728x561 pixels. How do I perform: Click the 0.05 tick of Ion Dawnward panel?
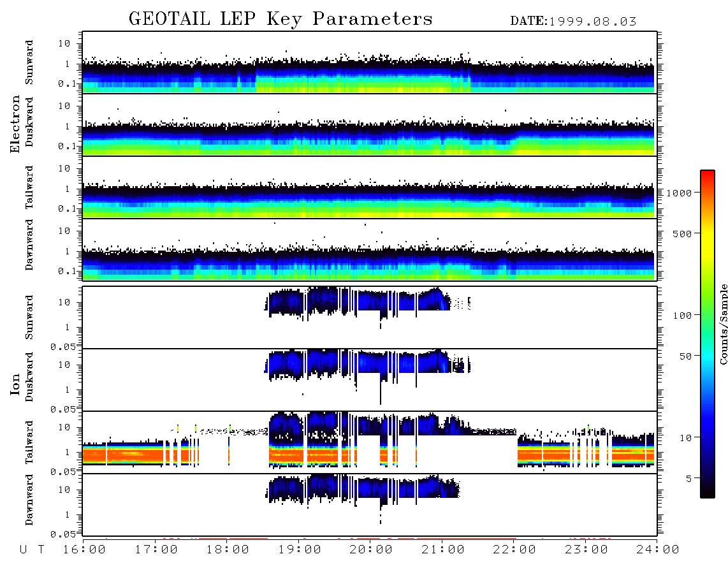63,534
